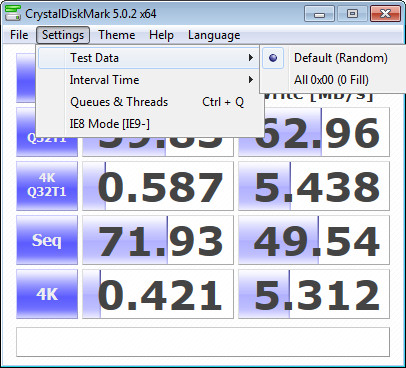Viewport: 406px width, 368px height.
Task: Select Default (Random) test data
Action: pyautogui.click(x=333, y=58)
